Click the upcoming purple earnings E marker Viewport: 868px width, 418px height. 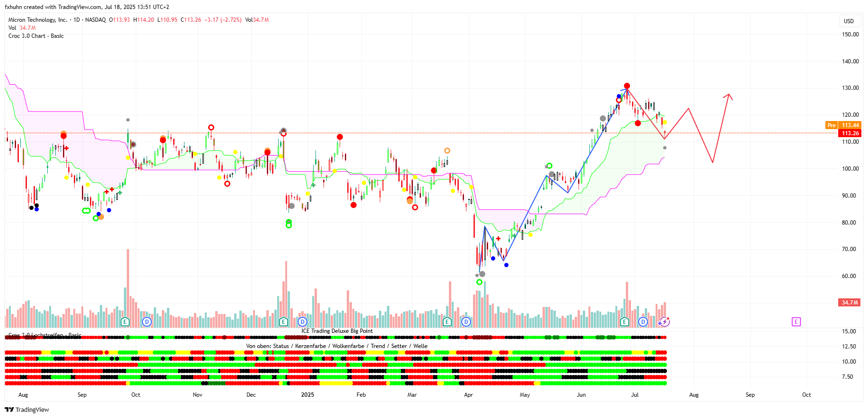[796, 322]
